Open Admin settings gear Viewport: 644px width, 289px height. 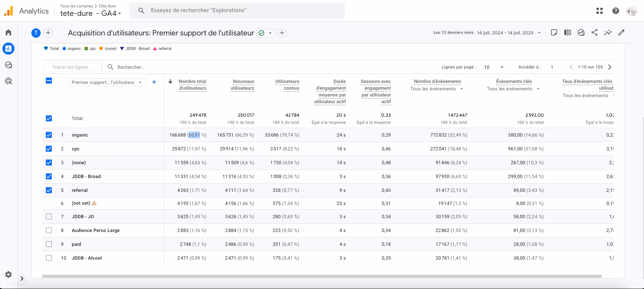pos(8,274)
